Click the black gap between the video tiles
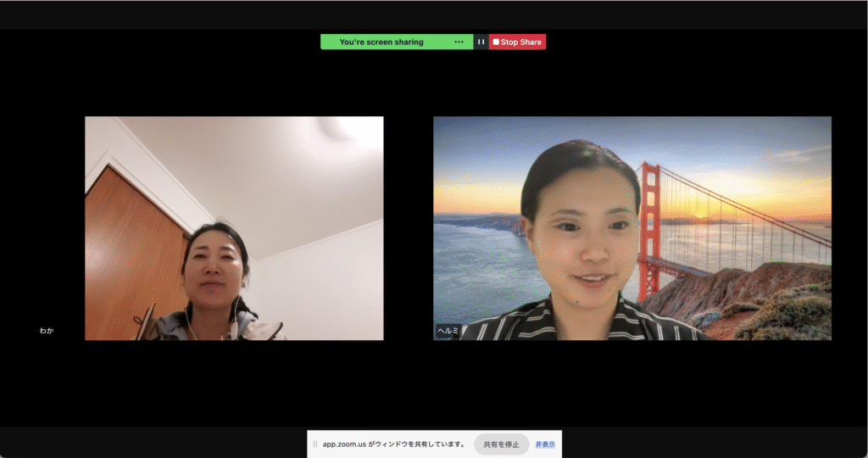This screenshot has height=458, width=868. [408, 229]
